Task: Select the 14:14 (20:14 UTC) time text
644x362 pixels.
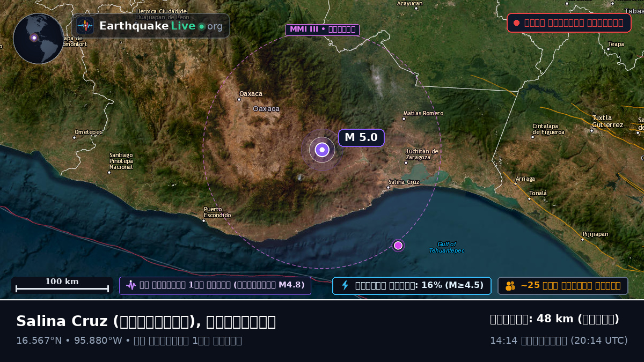Action: coord(559,341)
